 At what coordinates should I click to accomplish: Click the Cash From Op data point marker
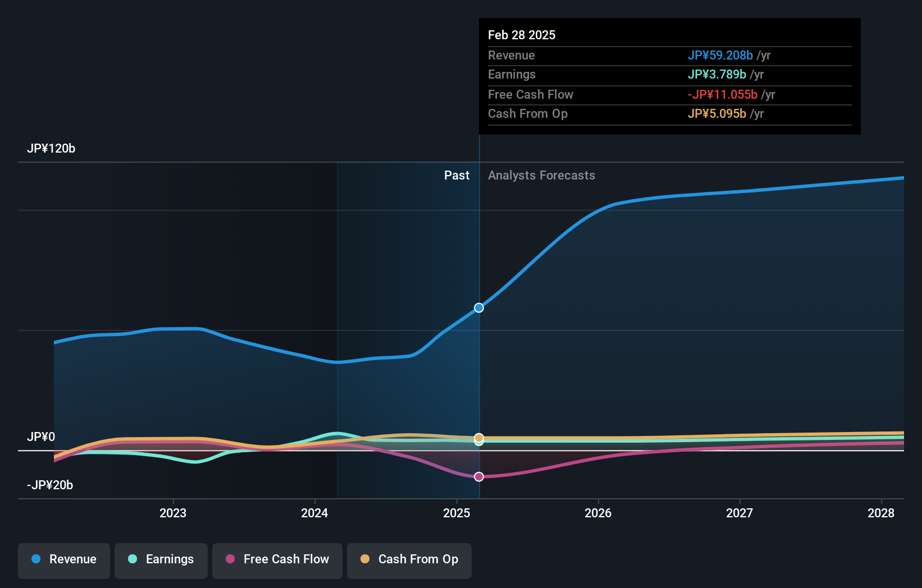tap(479, 438)
